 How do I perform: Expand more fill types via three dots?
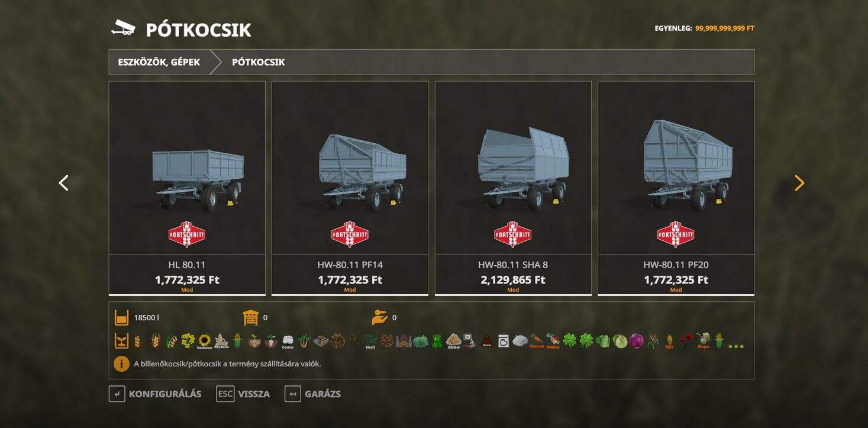coord(736,346)
